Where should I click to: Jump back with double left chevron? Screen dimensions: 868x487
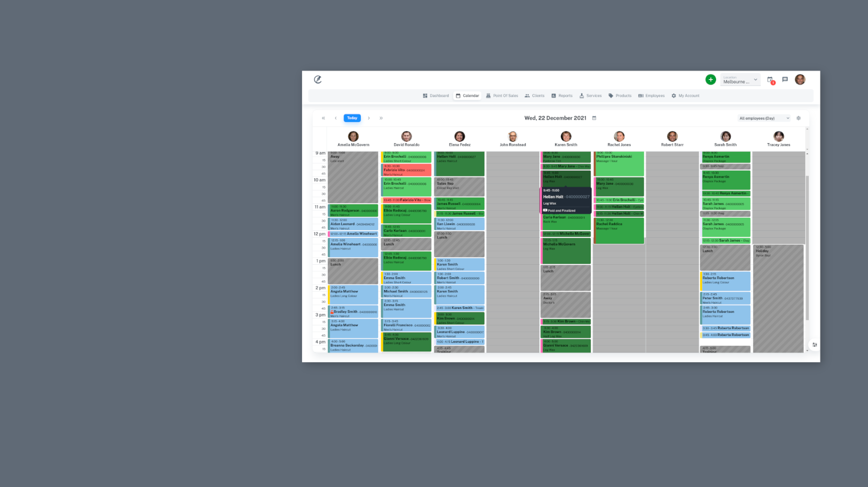[323, 118]
